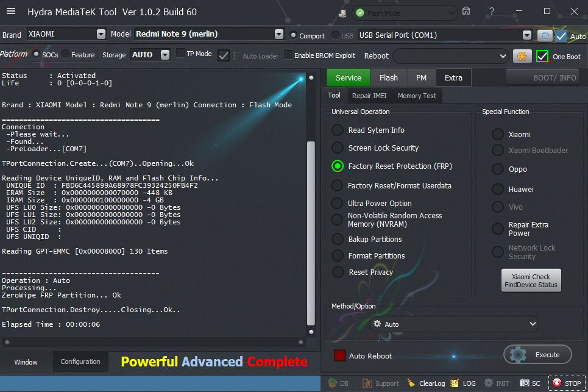Screen dimensions: 588x392
Task: Enable the BROM Exploit checkbox
Action: 288,55
